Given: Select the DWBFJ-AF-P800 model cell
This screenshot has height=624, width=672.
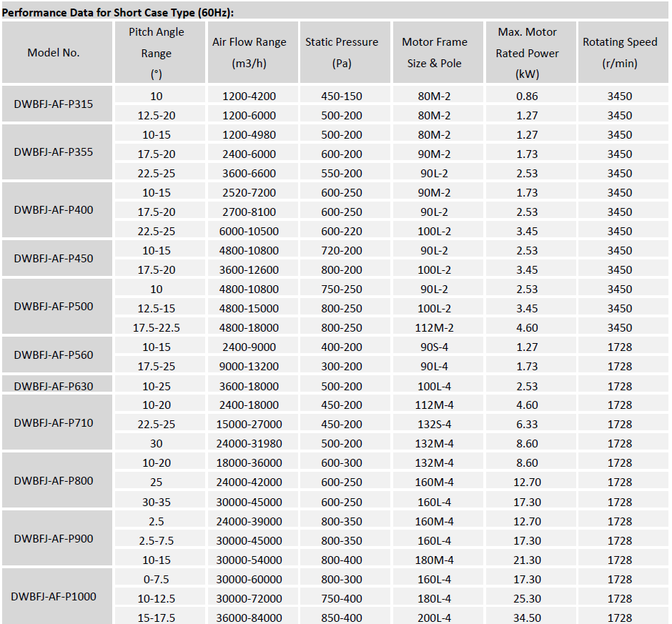Looking at the screenshot, I should coord(54,480).
